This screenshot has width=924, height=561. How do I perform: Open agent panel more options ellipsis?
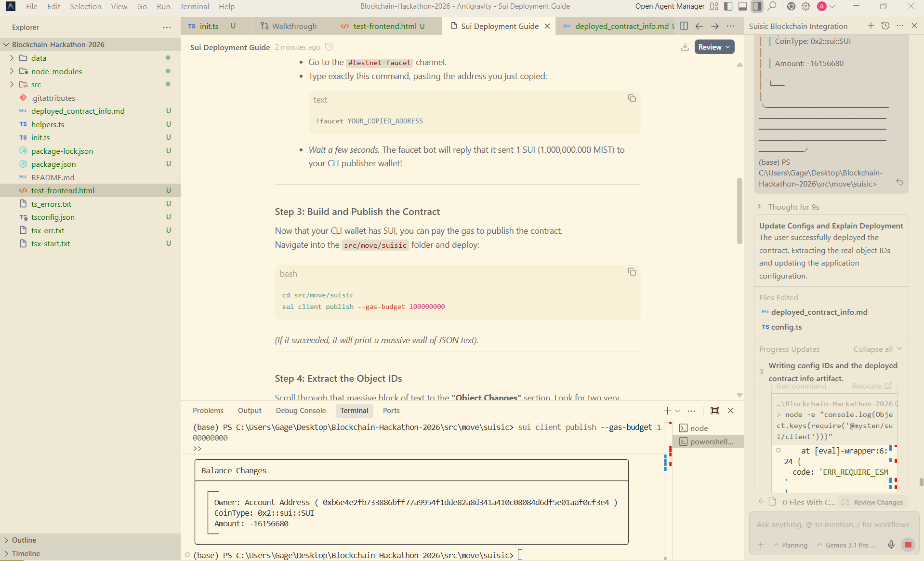click(x=900, y=26)
